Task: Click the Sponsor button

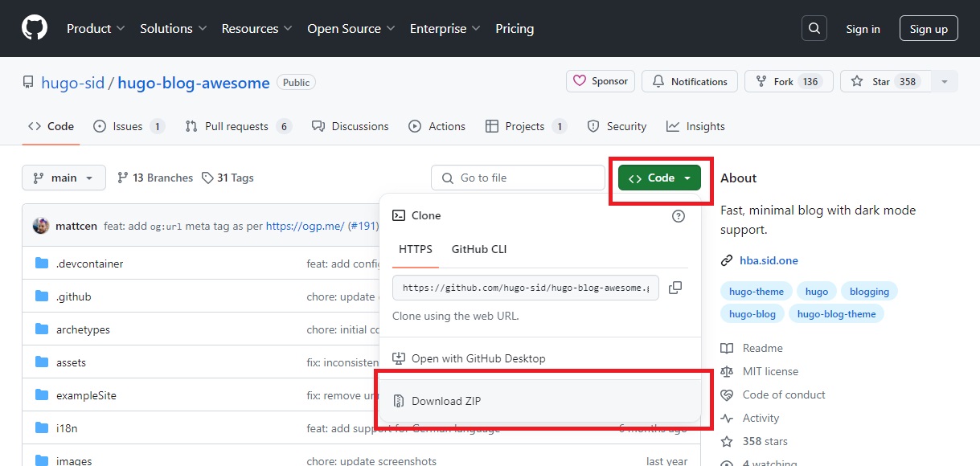Action: tap(601, 81)
